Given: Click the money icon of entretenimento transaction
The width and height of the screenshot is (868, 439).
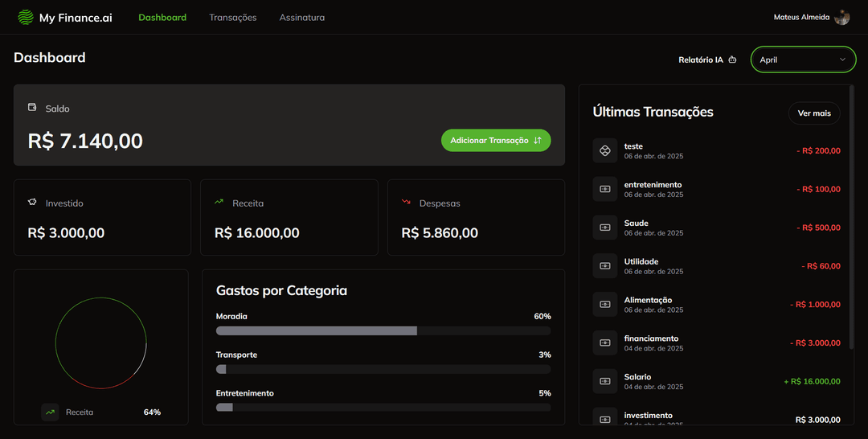Looking at the screenshot, I should click(x=605, y=189).
